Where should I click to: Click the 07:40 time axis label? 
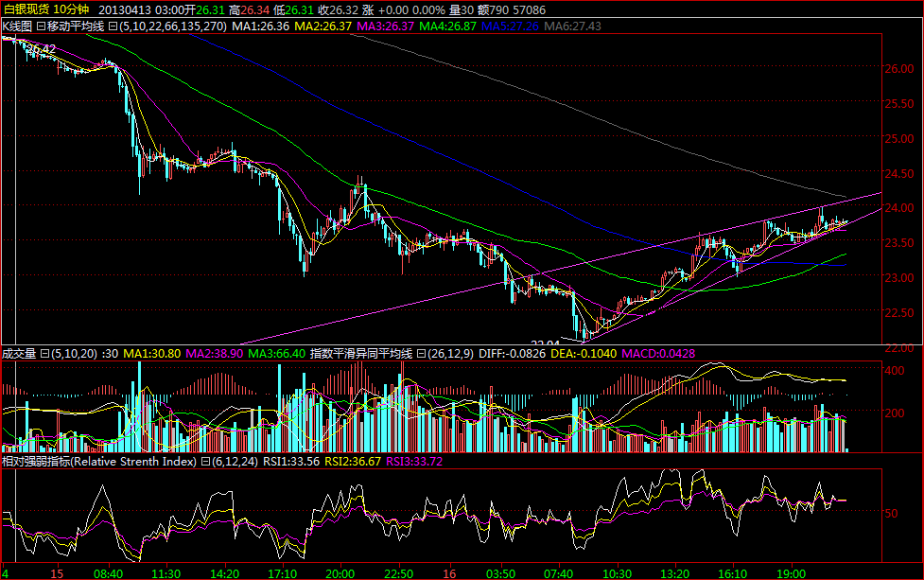coord(558,573)
